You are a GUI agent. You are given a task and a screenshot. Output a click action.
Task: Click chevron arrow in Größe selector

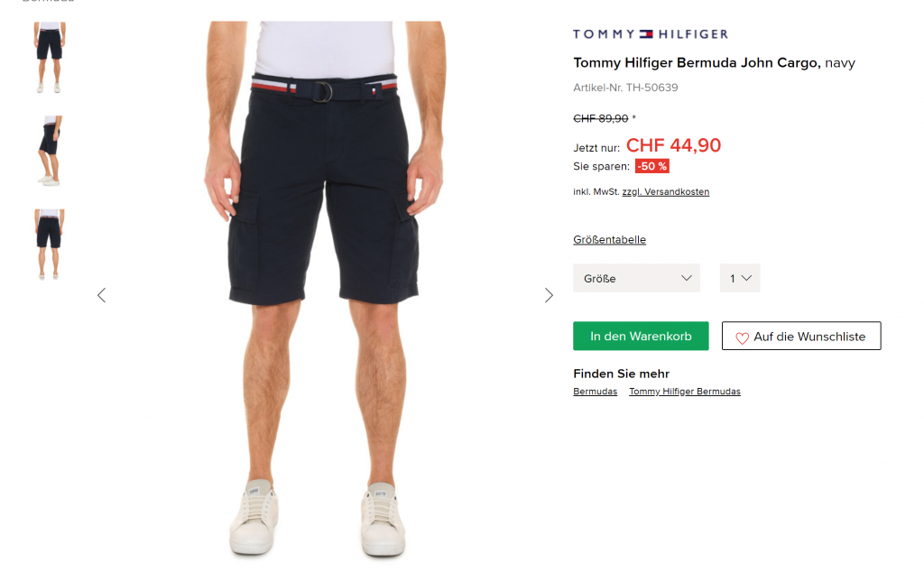686,278
